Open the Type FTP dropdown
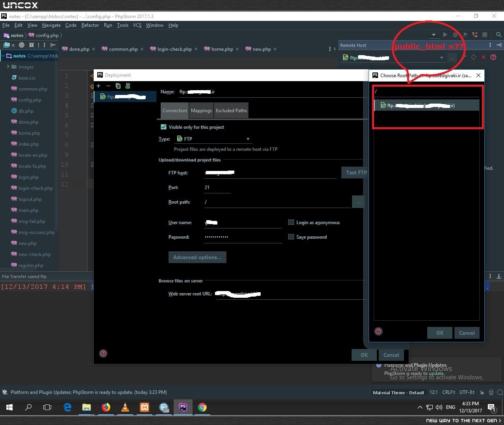Screen dimensions: 504x425 213,139
